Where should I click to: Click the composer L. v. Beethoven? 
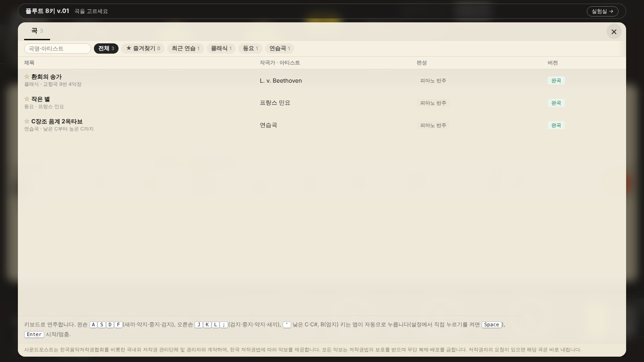(x=281, y=80)
